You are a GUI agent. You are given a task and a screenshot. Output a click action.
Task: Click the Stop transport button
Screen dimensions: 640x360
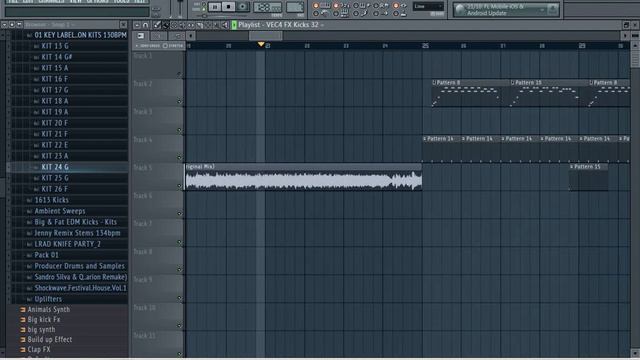(229, 6)
